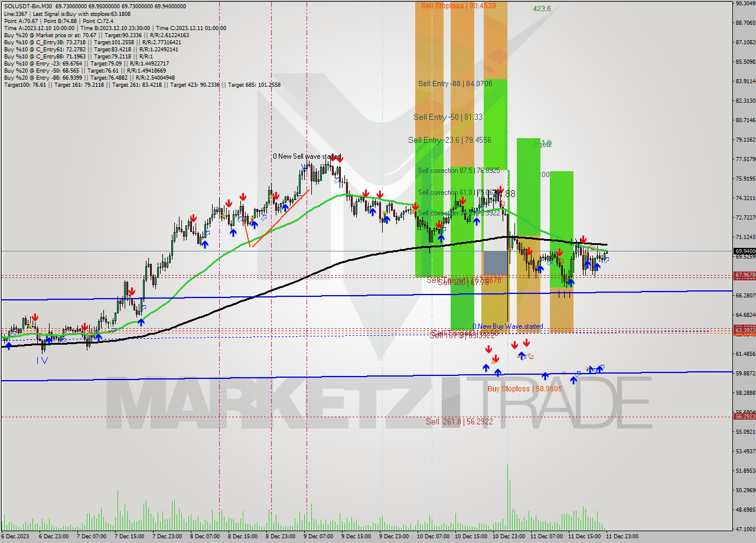Click the '7 Dec 07:00' time label
Image resolution: width=756 pixels, height=543 pixels.
tap(91, 537)
